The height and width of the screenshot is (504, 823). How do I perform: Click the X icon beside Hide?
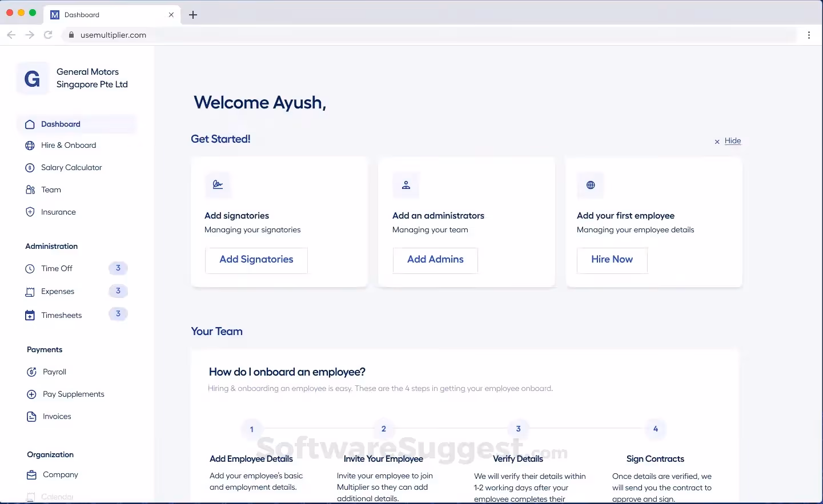[717, 142]
